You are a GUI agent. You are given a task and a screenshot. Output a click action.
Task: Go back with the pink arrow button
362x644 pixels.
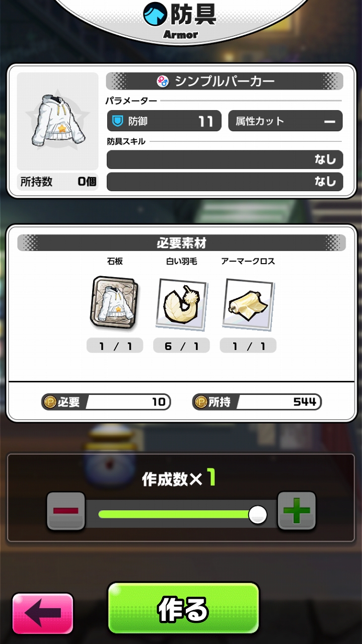point(43,613)
